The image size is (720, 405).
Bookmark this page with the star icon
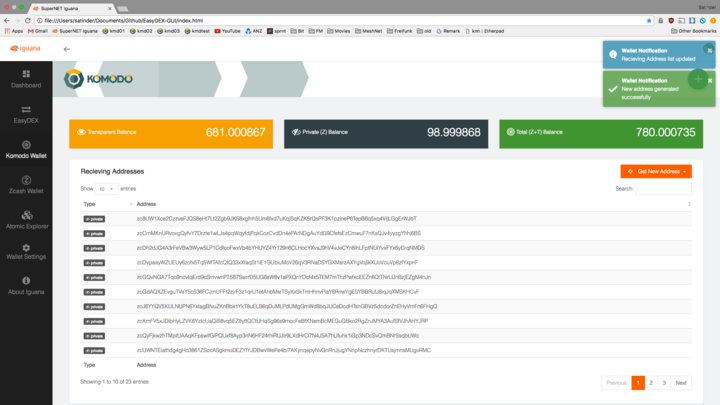(649, 21)
